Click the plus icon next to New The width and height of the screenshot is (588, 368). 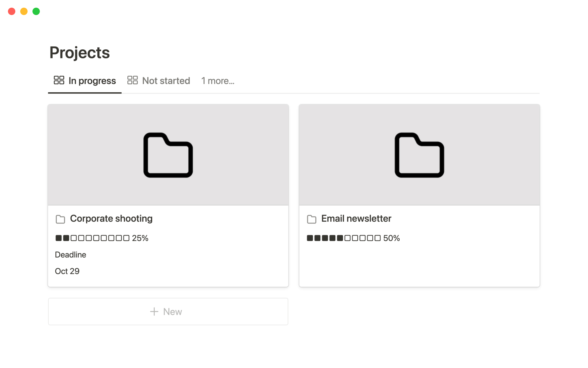154,312
